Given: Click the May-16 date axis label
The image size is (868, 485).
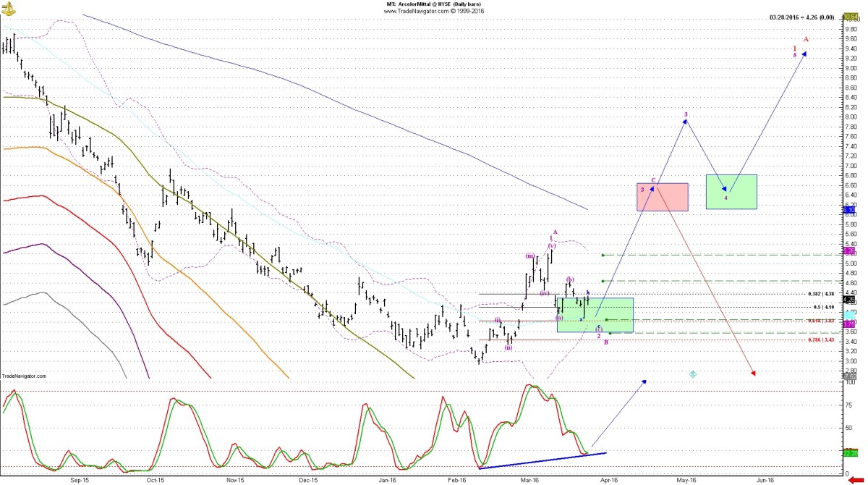Looking at the screenshot, I should pyautogui.click(x=686, y=479).
